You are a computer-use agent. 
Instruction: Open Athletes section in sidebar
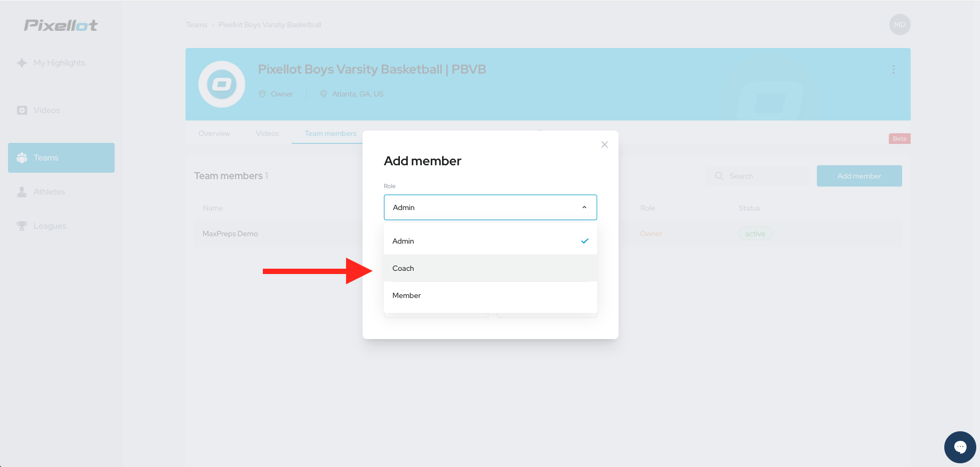[x=61, y=192]
